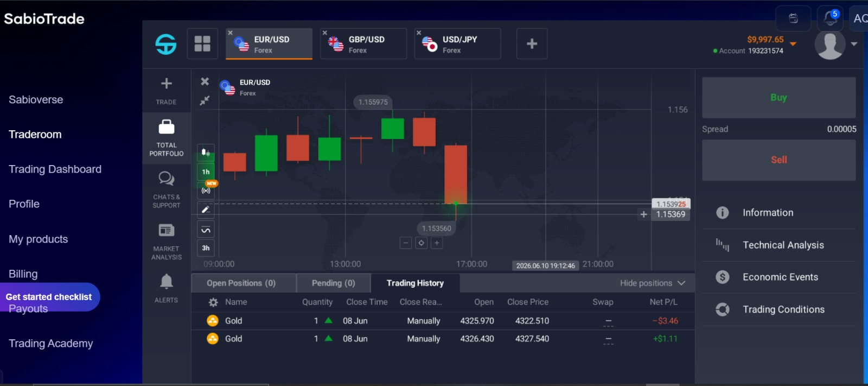
Task: Select the 3h chart time range
Action: click(x=206, y=248)
